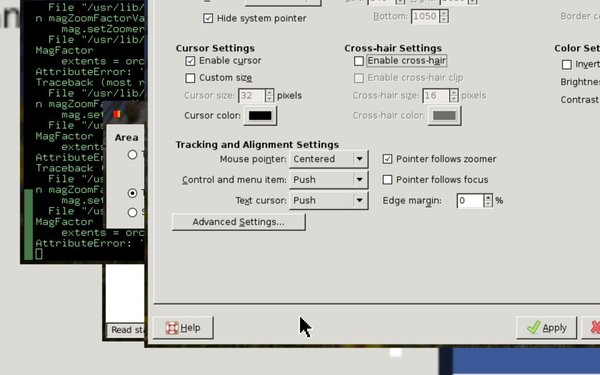Check Pointer follows focus
600x375 pixels.
tap(387, 180)
